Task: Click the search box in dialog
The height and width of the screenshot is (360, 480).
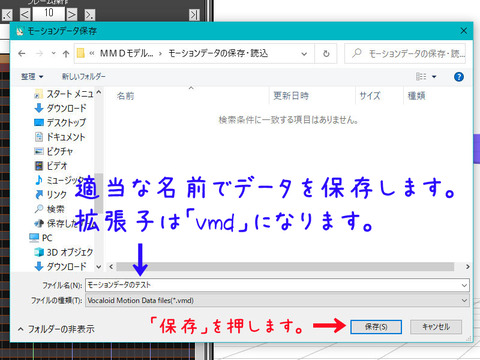Action: (x=405, y=53)
